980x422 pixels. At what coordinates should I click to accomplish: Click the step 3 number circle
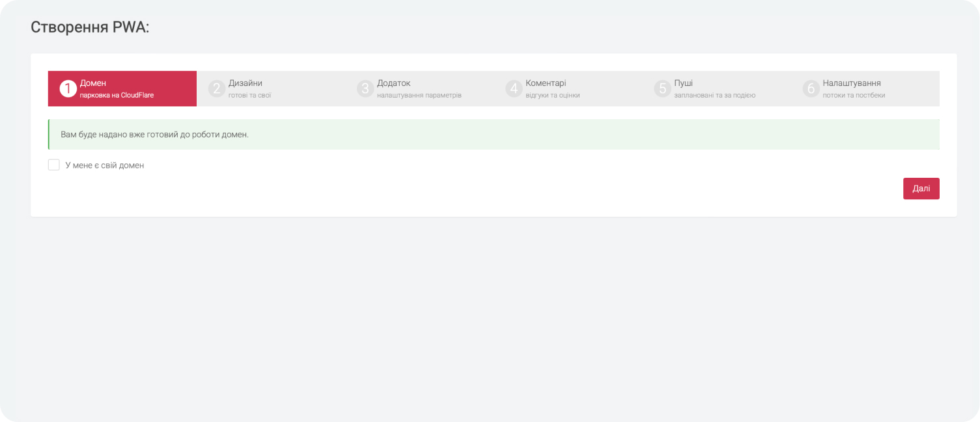coord(365,89)
